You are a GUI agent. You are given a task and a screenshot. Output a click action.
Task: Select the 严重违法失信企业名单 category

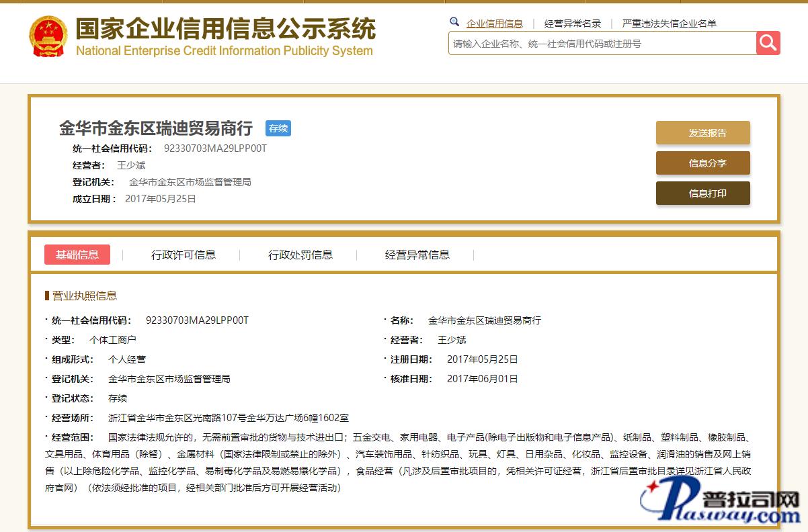coord(669,24)
